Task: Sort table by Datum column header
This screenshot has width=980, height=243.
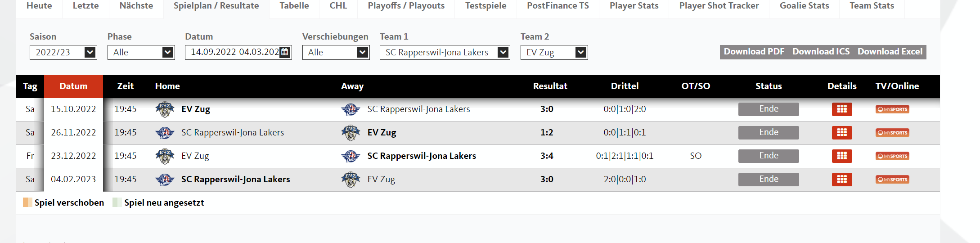Action: click(73, 86)
